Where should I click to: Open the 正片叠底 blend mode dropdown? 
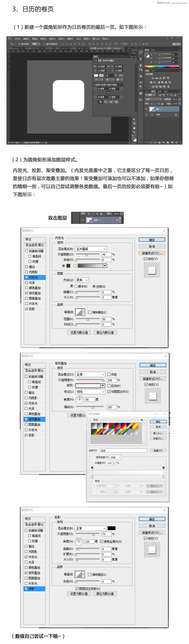(x=91, y=249)
